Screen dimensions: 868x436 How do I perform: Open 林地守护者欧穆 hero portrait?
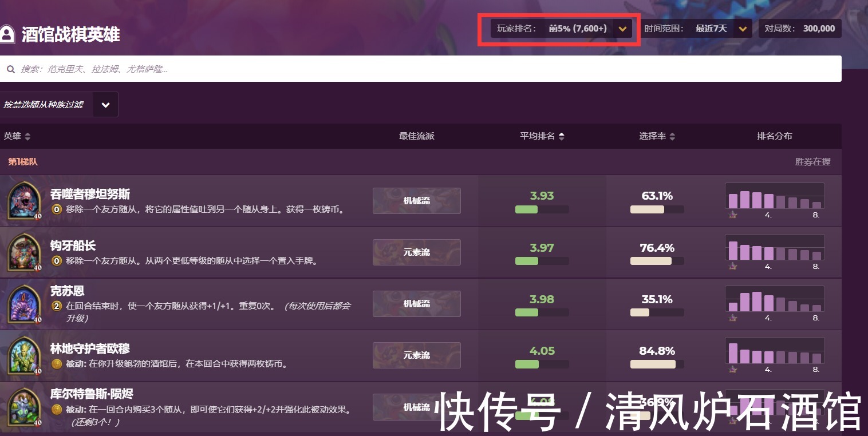23,355
